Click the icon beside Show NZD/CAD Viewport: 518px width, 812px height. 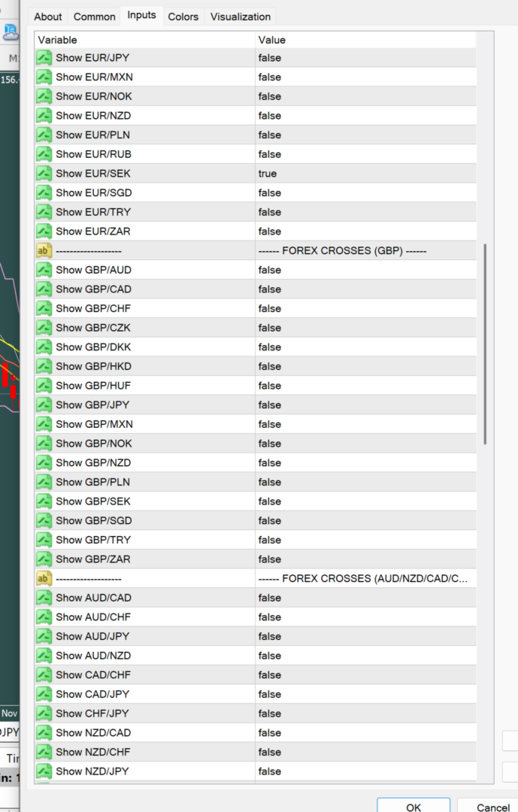(44, 733)
